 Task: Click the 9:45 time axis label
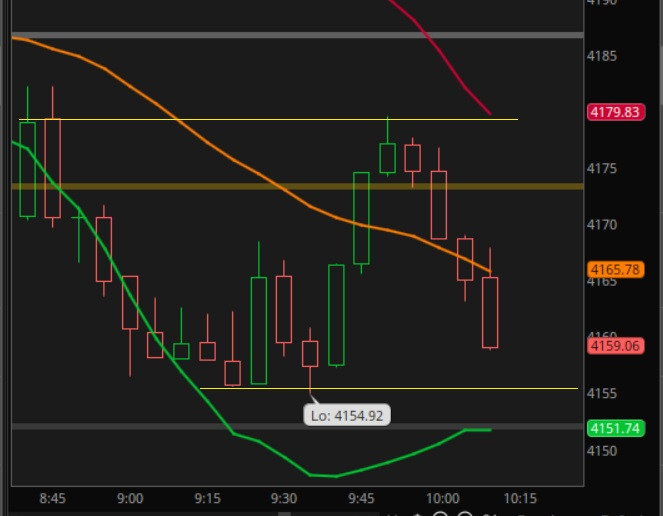(x=361, y=498)
